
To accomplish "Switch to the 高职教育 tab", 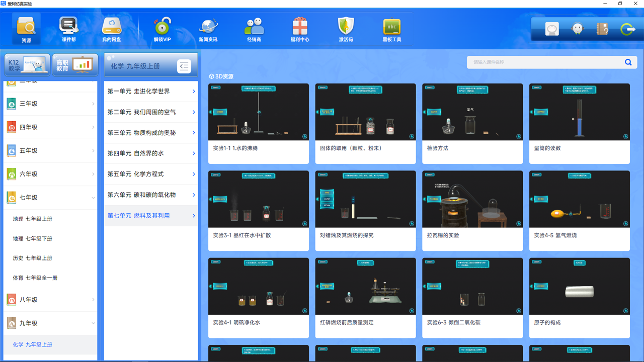I will (74, 64).
